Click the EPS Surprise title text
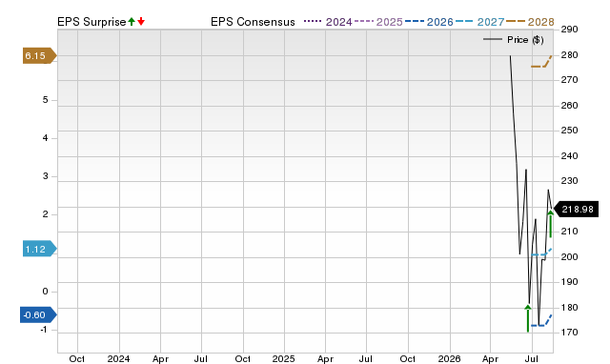The image size is (610, 364). point(91,22)
